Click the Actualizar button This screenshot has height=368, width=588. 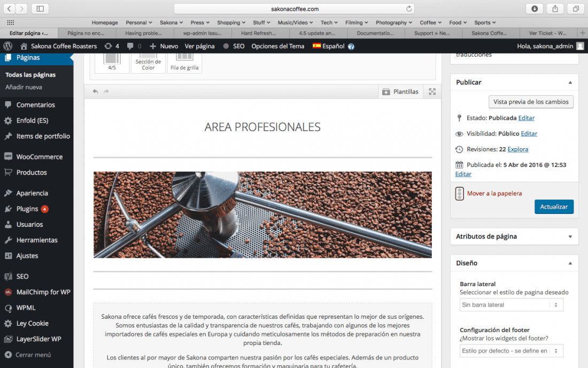point(554,206)
